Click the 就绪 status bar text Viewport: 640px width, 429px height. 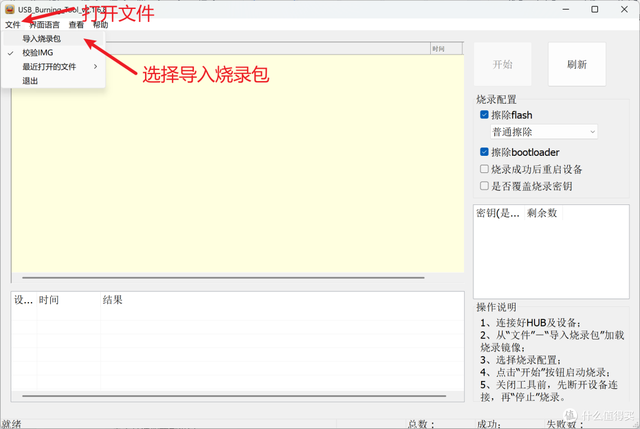click(x=11, y=424)
